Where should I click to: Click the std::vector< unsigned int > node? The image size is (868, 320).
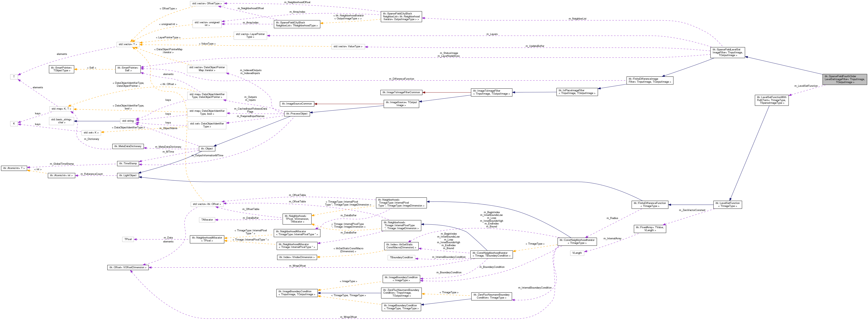(x=207, y=24)
